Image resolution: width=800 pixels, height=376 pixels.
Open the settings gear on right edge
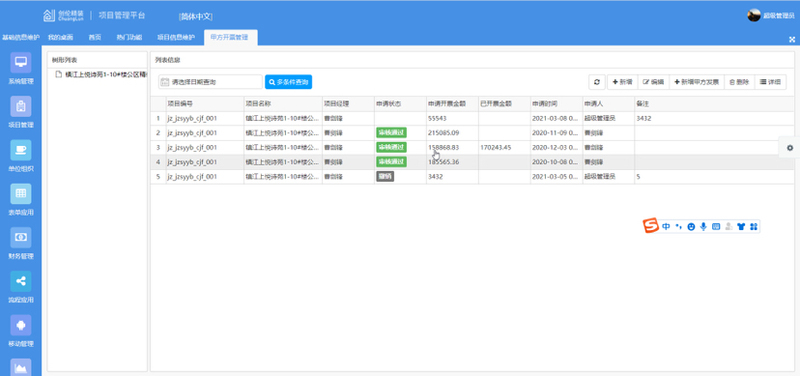click(790, 147)
